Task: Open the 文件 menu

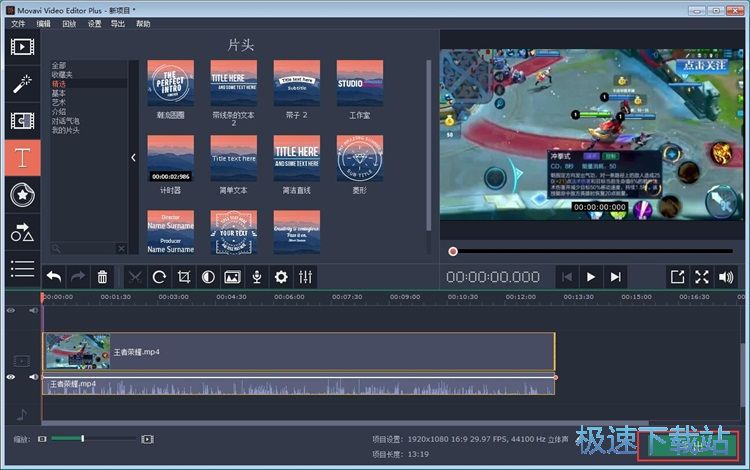Action: pos(18,23)
